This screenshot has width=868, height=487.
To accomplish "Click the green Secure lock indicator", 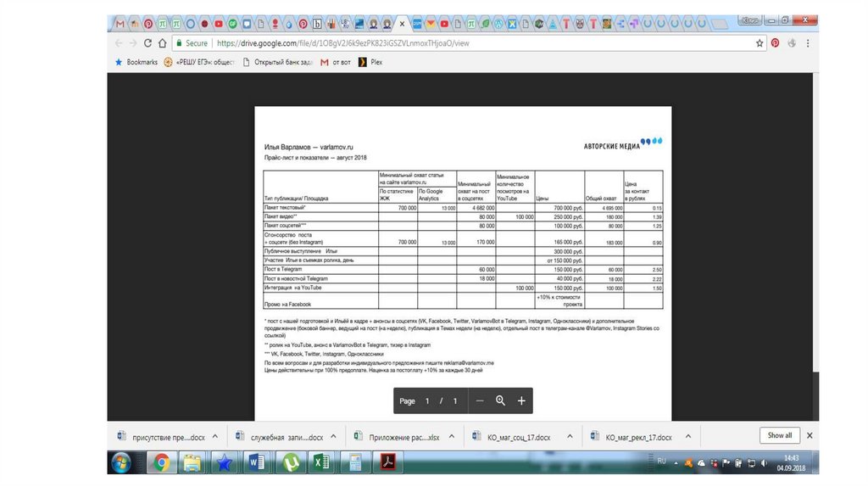I will pos(192,43).
